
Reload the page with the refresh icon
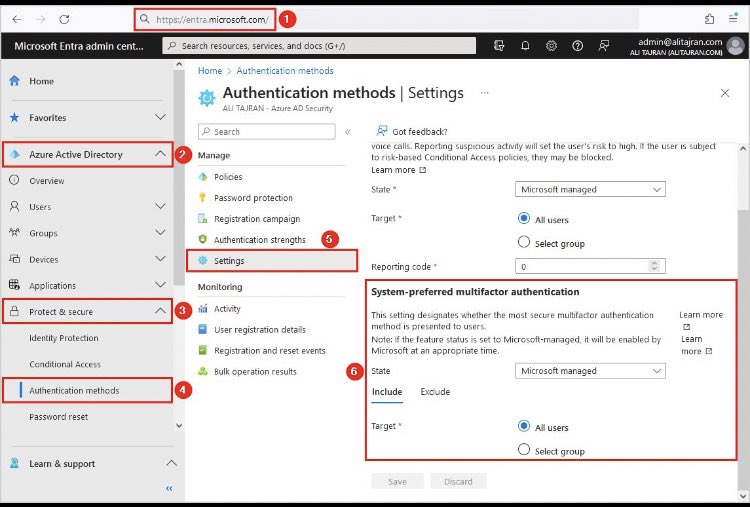point(64,19)
